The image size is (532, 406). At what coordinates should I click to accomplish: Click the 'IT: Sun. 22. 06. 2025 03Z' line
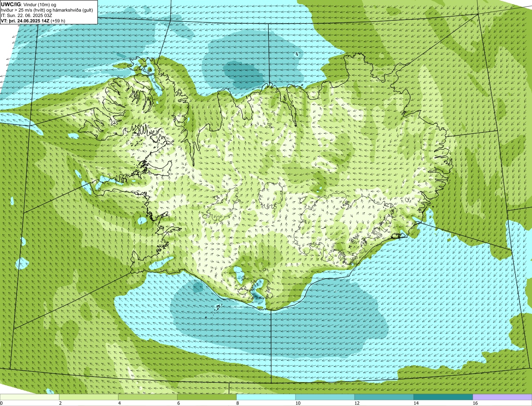[27, 15]
